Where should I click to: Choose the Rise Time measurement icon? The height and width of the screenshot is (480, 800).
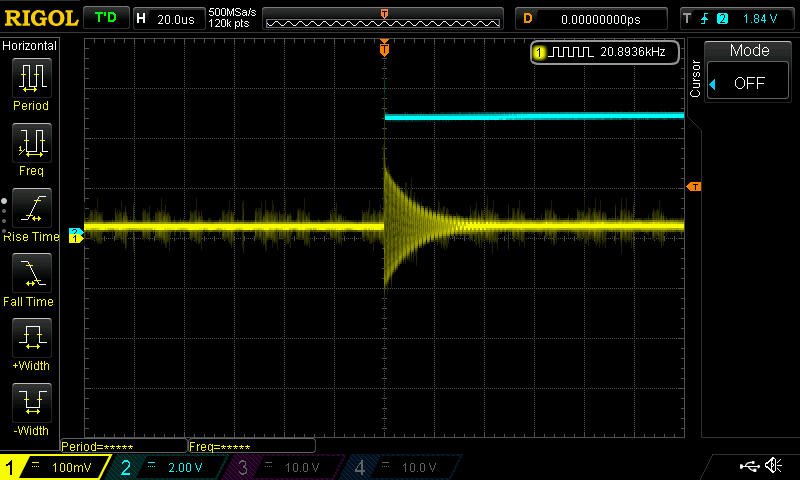pyautogui.click(x=31, y=209)
